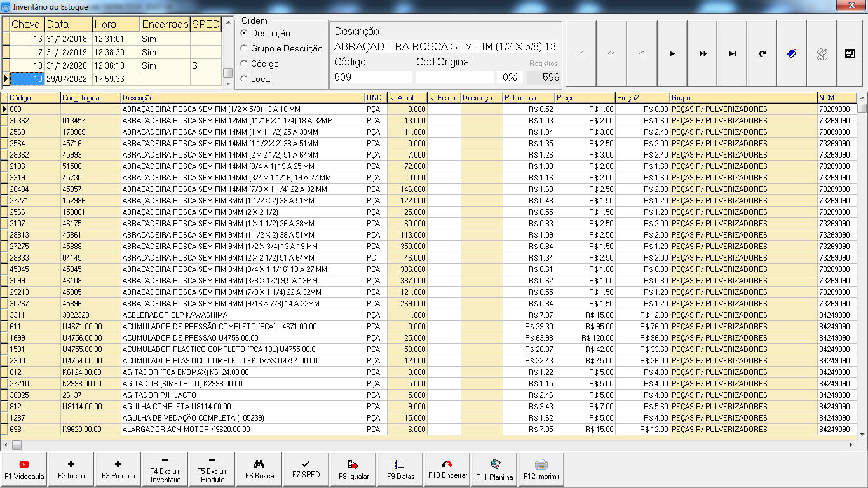Click Cod_Original column header
This screenshot has height=488, width=868.
91,98
